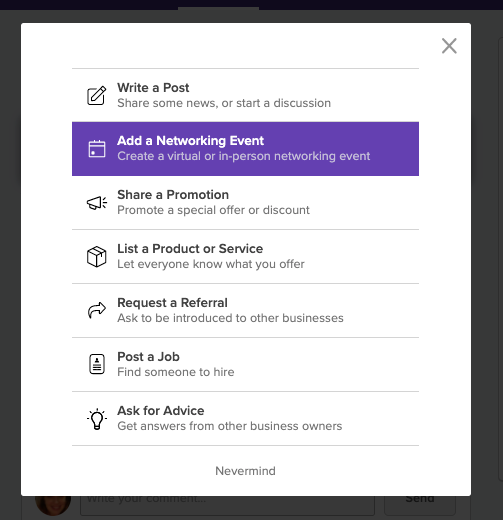Viewport: 503px width, 520px height.
Task: Click "Find someone to hire" description
Action: click(x=176, y=372)
